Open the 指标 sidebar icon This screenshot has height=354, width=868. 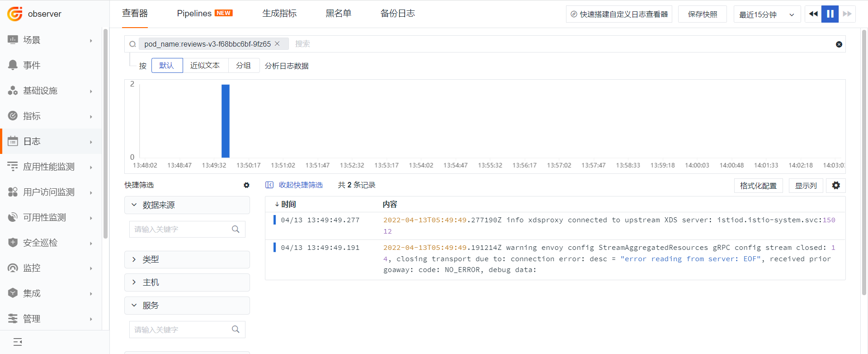13,116
